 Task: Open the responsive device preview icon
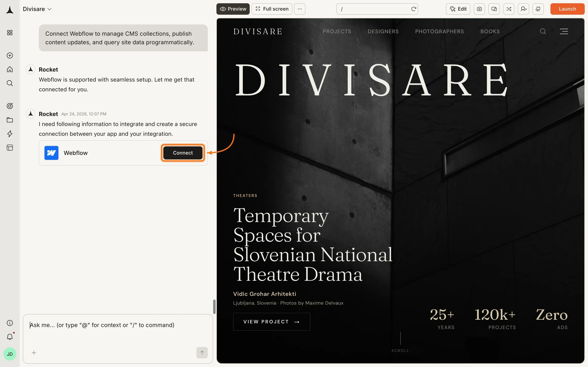[x=494, y=9]
